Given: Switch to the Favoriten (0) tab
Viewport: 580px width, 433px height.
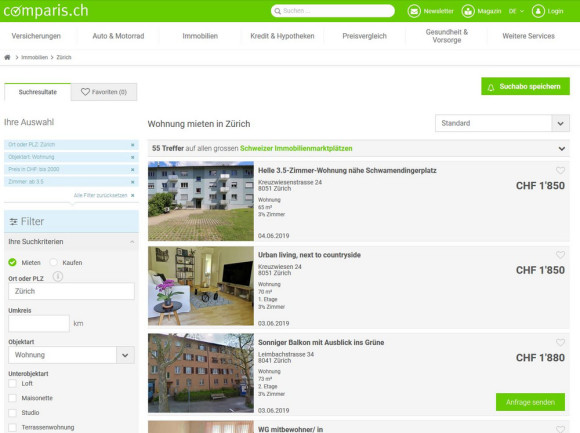Looking at the screenshot, I should 104,92.
